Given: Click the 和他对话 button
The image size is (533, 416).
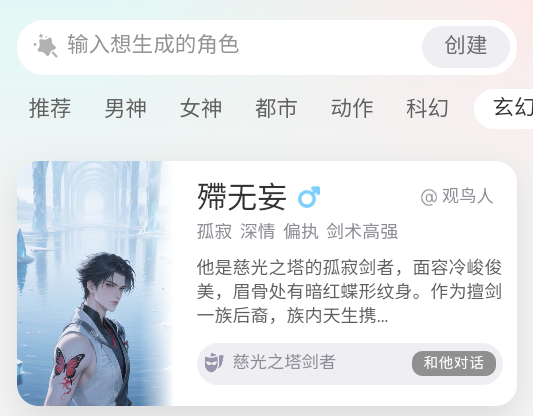Looking at the screenshot, I should pos(454,363).
